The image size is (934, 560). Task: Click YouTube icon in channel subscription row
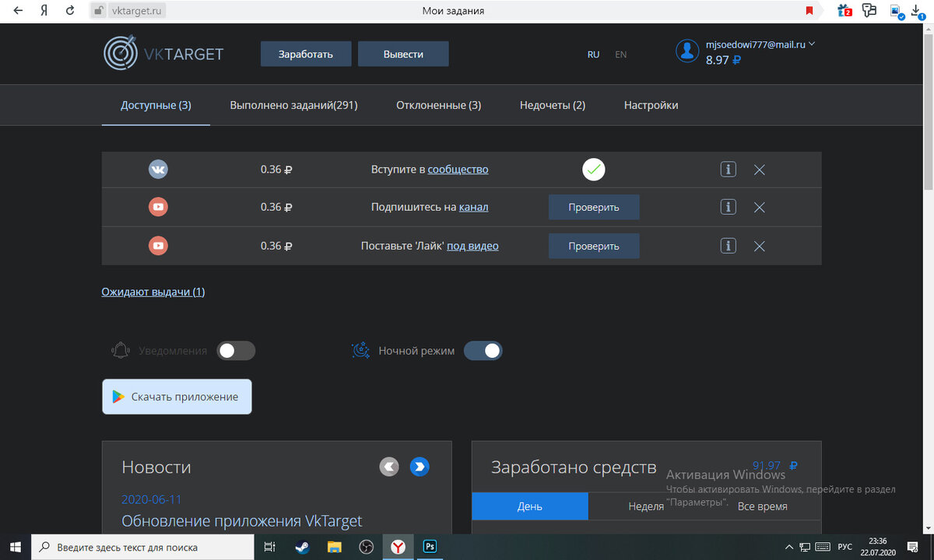click(x=158, y=207)
